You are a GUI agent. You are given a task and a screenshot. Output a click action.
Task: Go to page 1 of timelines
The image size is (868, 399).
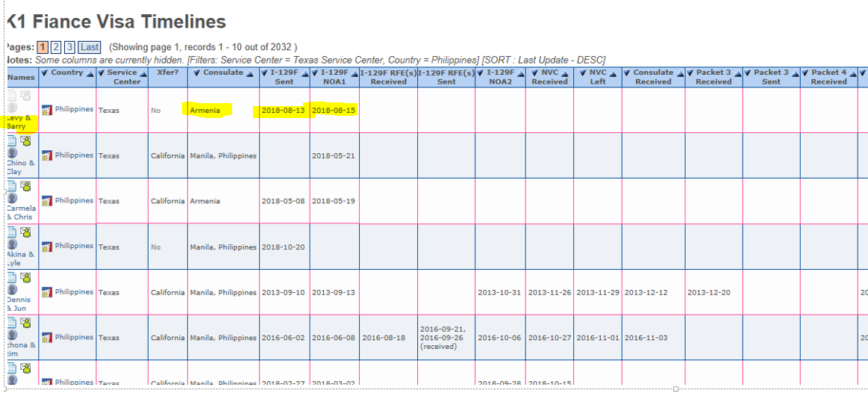[43, 47]
